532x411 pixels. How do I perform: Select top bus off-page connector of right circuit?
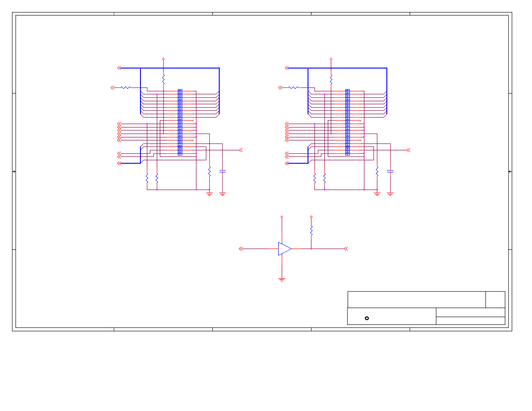(x=287, y=68)
